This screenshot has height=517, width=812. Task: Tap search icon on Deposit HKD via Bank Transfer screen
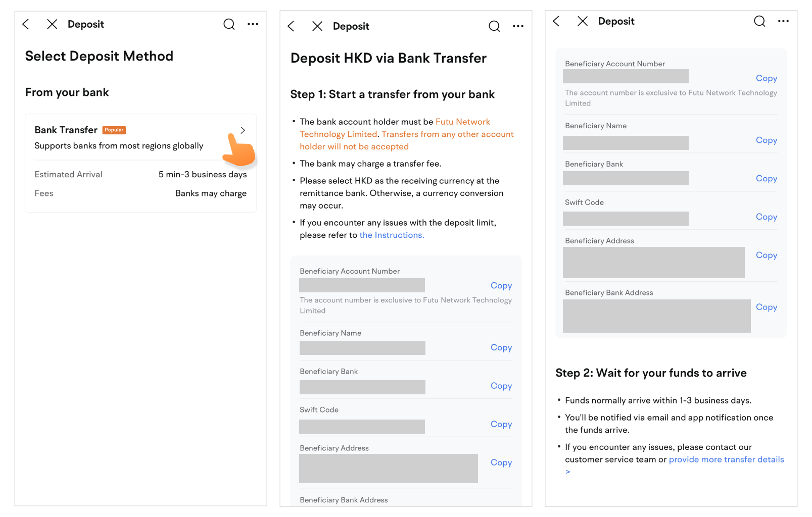point(494,26)
